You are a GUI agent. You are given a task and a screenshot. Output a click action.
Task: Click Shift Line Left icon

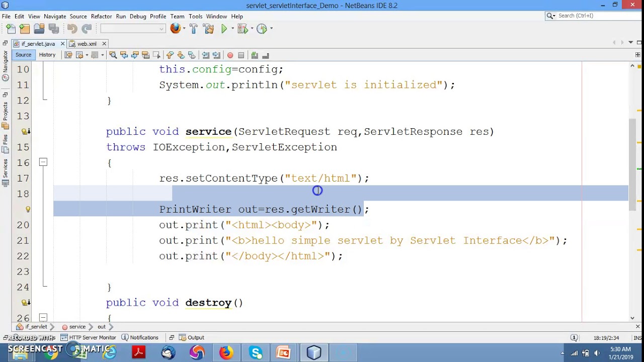tap(205, 55)
